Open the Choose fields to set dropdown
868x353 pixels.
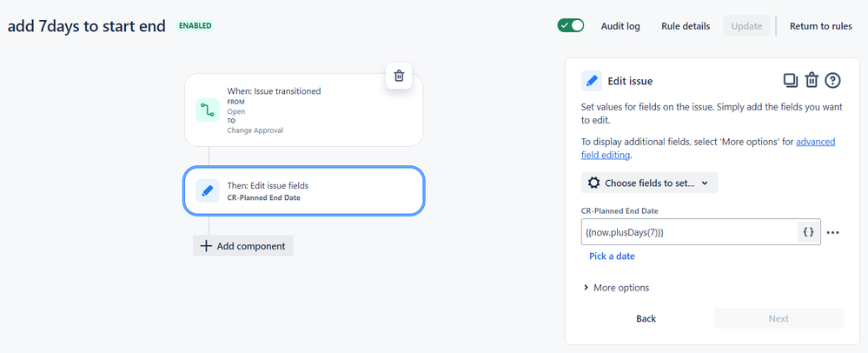(649, 183)
